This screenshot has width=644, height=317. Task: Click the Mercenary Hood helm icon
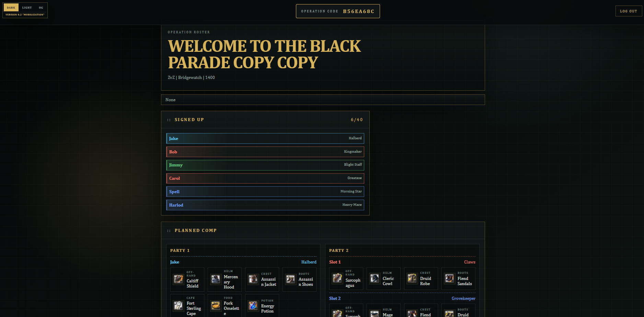[x=216, y=279]
